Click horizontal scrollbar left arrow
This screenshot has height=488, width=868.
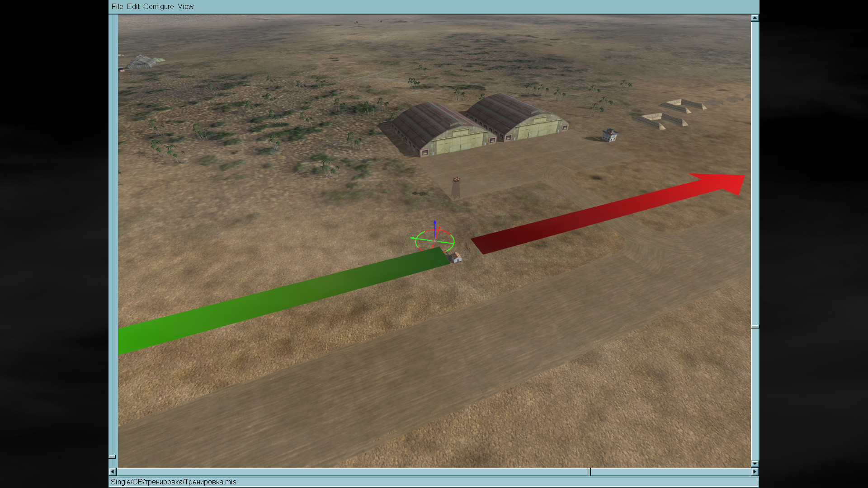(113, 472)
